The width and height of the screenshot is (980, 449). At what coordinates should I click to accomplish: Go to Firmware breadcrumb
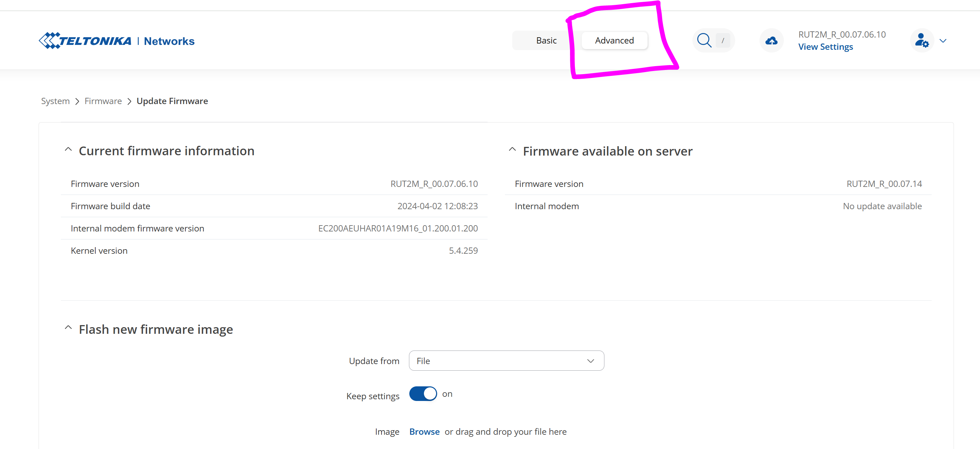[x=103, y=101]
